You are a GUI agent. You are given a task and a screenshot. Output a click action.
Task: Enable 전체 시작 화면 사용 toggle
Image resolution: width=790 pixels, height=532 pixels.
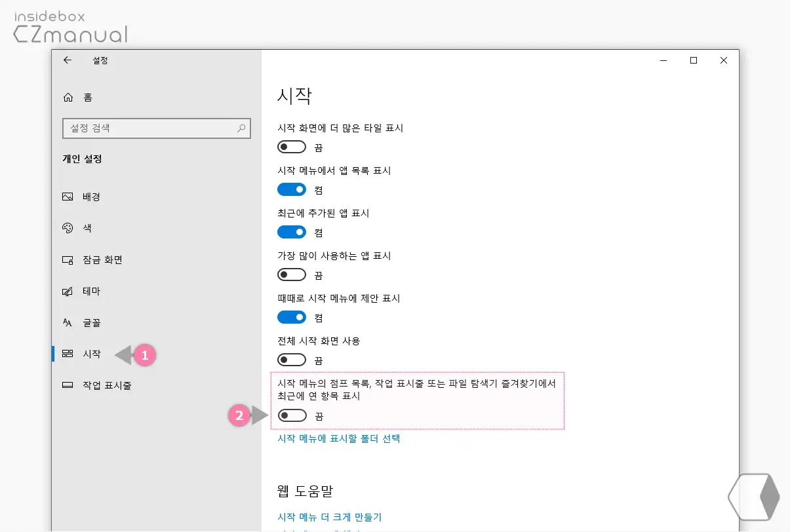(x=291, y=359)
